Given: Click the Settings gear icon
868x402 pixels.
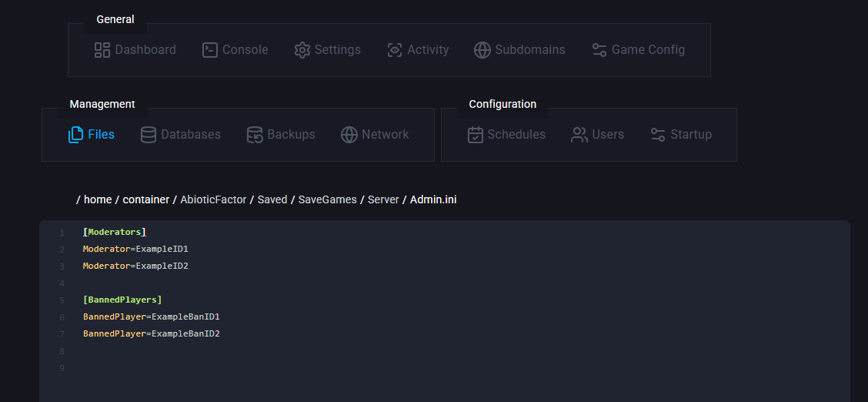Looking at the screenshot, I should (302, 50).
